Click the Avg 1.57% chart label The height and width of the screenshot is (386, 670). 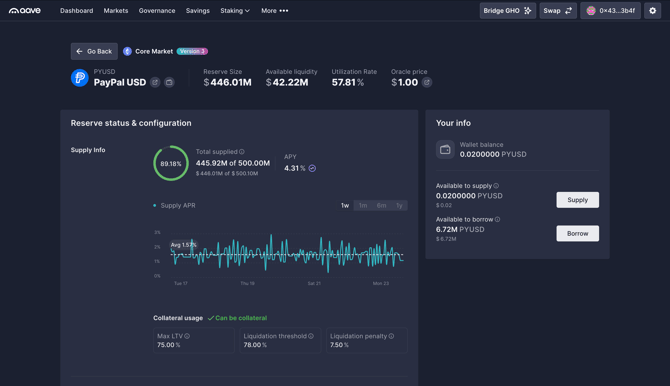183,245
